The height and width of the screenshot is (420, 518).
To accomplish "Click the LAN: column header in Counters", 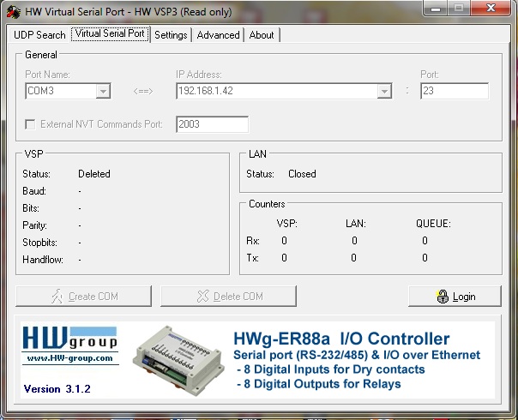I will click(x=356, y=224).
